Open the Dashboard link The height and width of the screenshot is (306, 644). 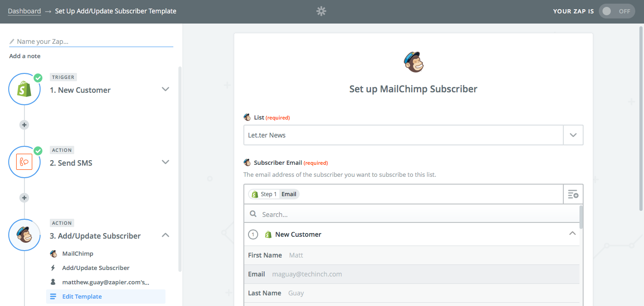click(24, 11)
